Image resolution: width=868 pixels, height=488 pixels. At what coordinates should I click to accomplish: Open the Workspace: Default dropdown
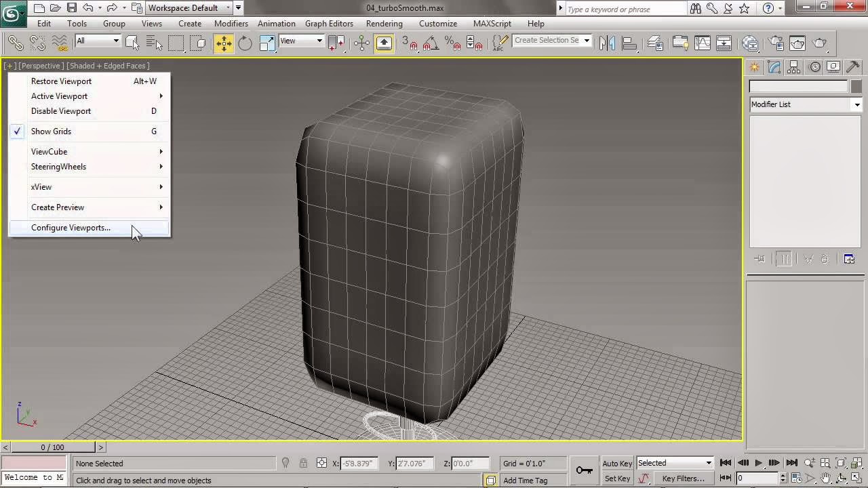(x=190, y=8)
